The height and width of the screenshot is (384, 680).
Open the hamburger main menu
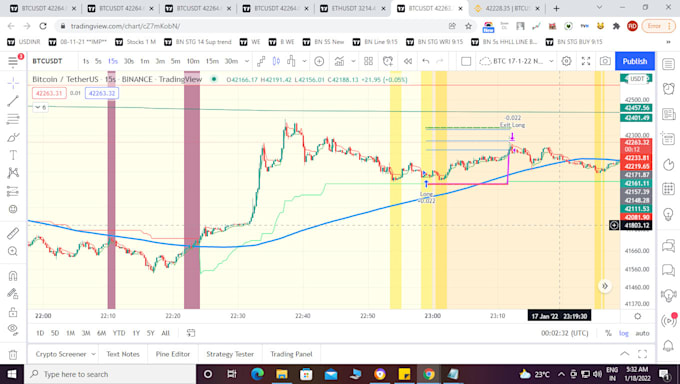(13, 61)
